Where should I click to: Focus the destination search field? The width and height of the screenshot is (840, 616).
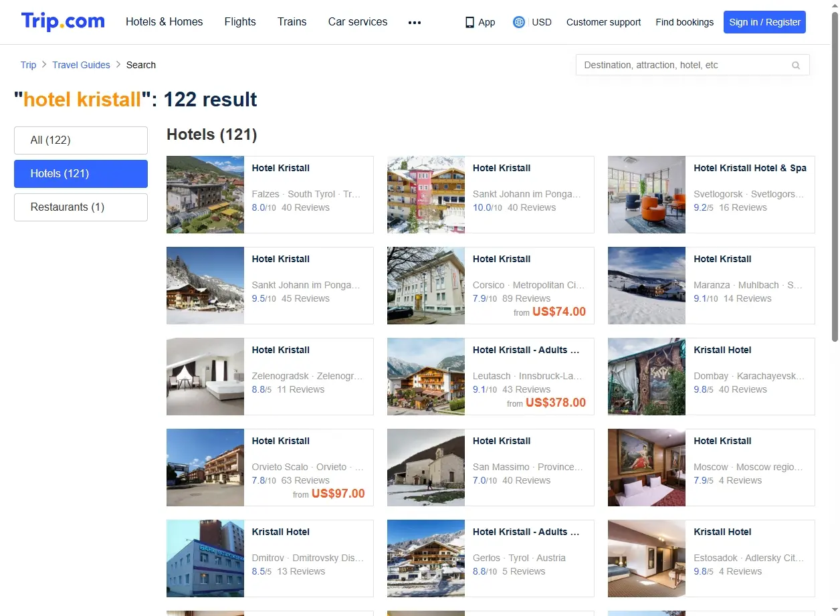coord(692,65)
